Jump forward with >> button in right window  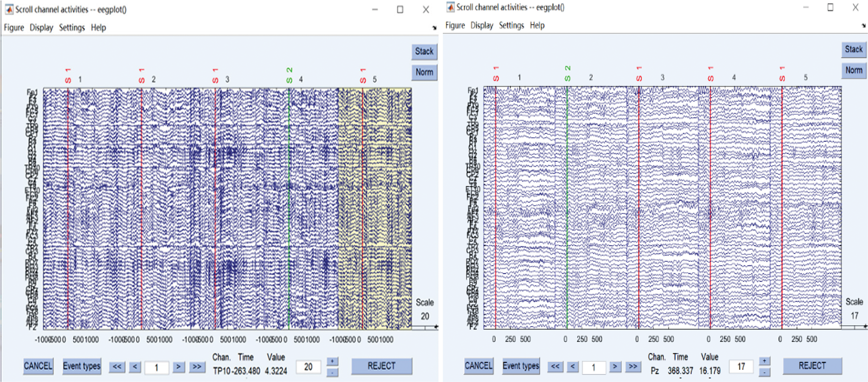coord(633,367)
